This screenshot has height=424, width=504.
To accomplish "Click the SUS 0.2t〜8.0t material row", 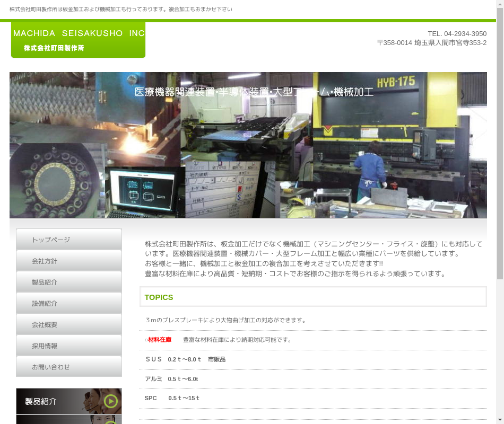I will [x=185, y=359].
